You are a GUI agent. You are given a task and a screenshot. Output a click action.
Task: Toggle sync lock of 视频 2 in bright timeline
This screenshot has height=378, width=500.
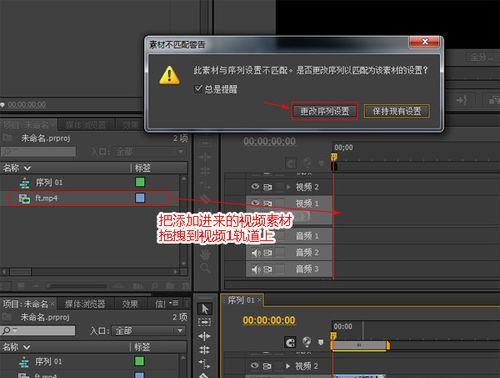click(x=267, y=366)
